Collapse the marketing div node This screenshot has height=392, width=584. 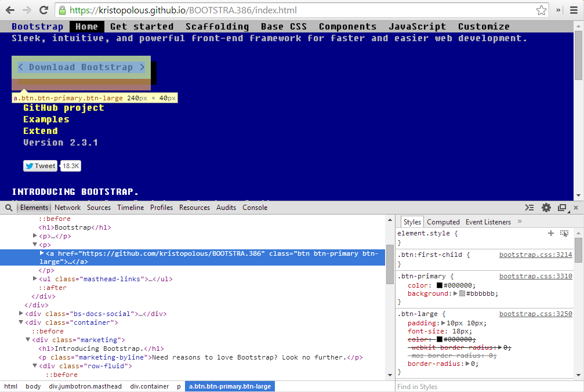click(x=28, y=339)
